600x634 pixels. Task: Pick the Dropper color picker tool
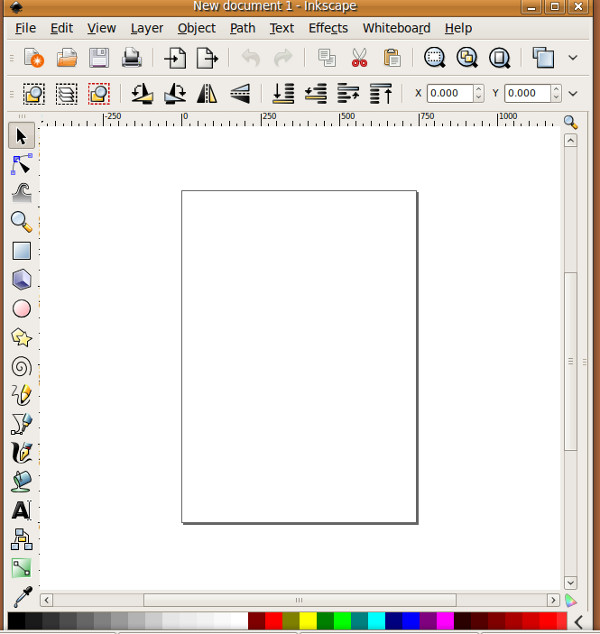(22, 597)
